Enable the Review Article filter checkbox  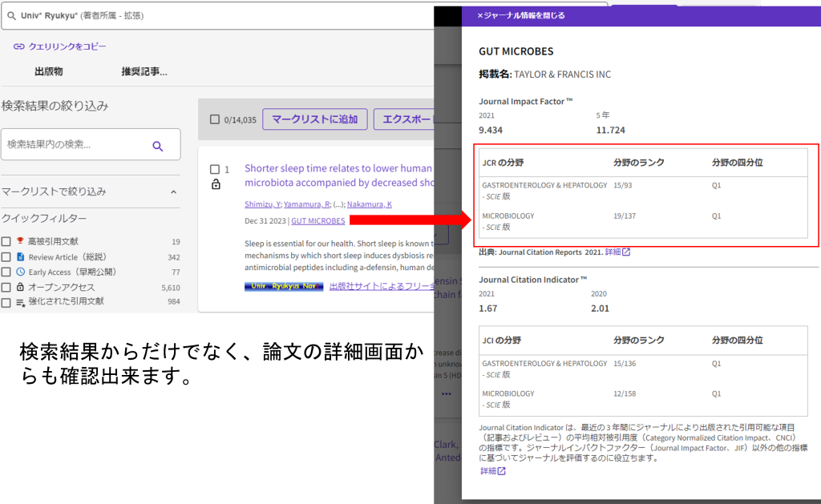pyautogui.click(x=6, y=257)
